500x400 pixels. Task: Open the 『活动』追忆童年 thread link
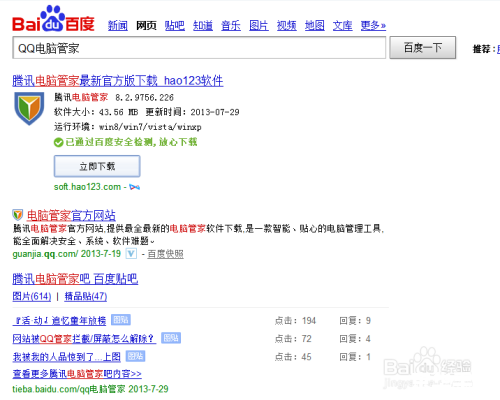tap(59, 321)
